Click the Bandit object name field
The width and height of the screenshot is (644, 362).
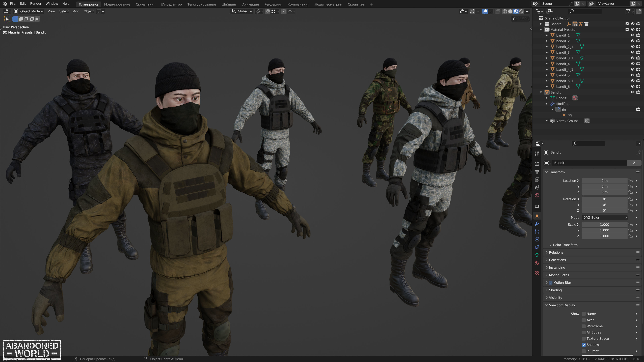(589, 163)
